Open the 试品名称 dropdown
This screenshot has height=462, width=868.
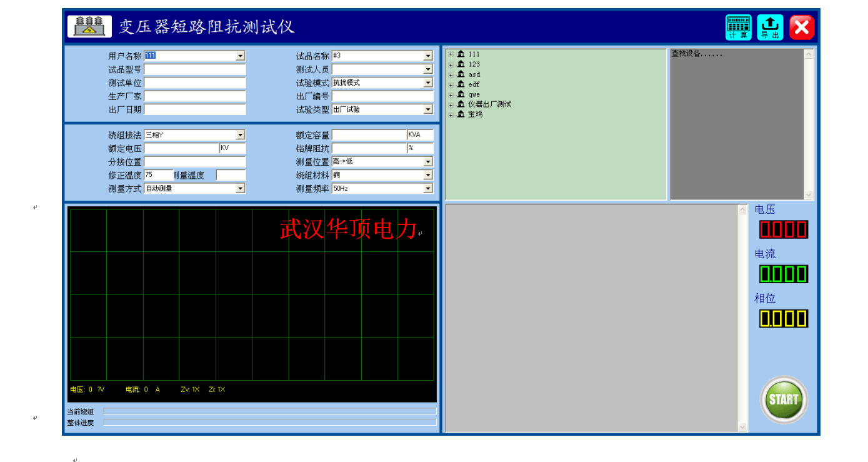(x=428, y=56)
